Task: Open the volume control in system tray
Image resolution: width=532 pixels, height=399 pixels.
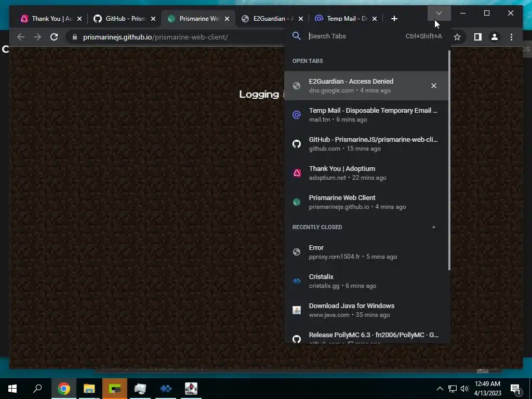Action: [x=464, y=389]
